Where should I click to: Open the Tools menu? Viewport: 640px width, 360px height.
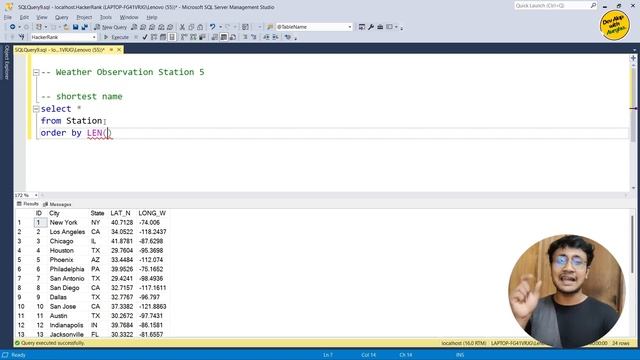coord(106,17)
